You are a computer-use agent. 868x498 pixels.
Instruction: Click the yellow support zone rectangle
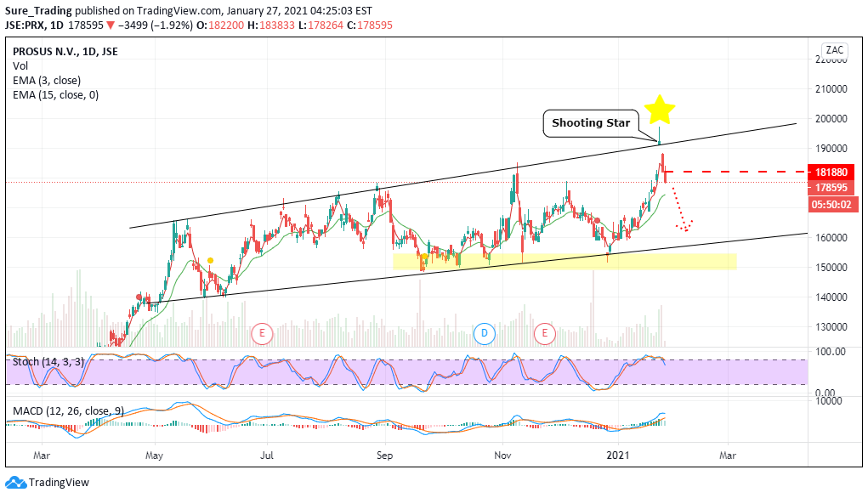[564, 262]
